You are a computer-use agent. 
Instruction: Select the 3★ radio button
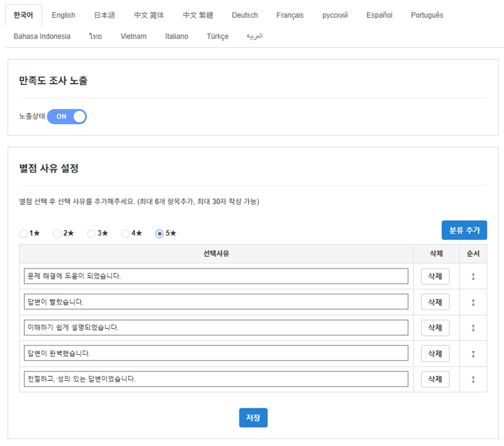point(91,234)
